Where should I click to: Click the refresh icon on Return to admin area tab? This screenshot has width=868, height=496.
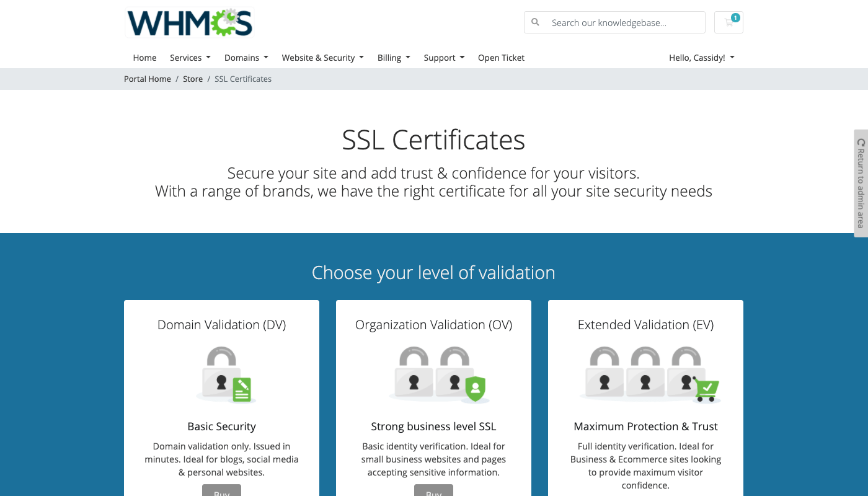[860, 142]
